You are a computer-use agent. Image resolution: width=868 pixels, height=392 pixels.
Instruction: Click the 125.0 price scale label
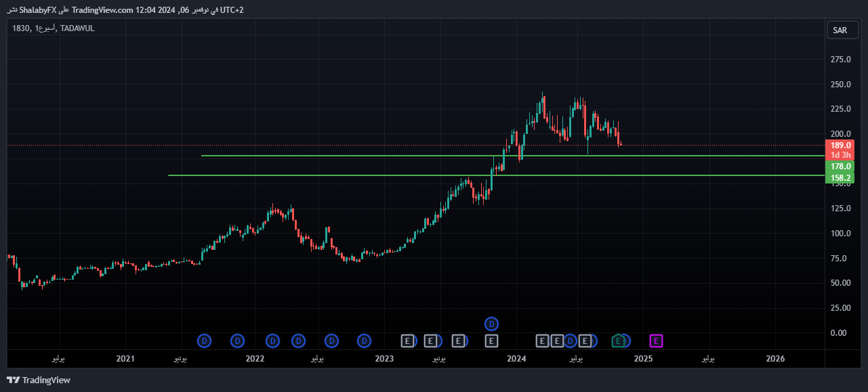pyautogui.click(x=840, y=209)
